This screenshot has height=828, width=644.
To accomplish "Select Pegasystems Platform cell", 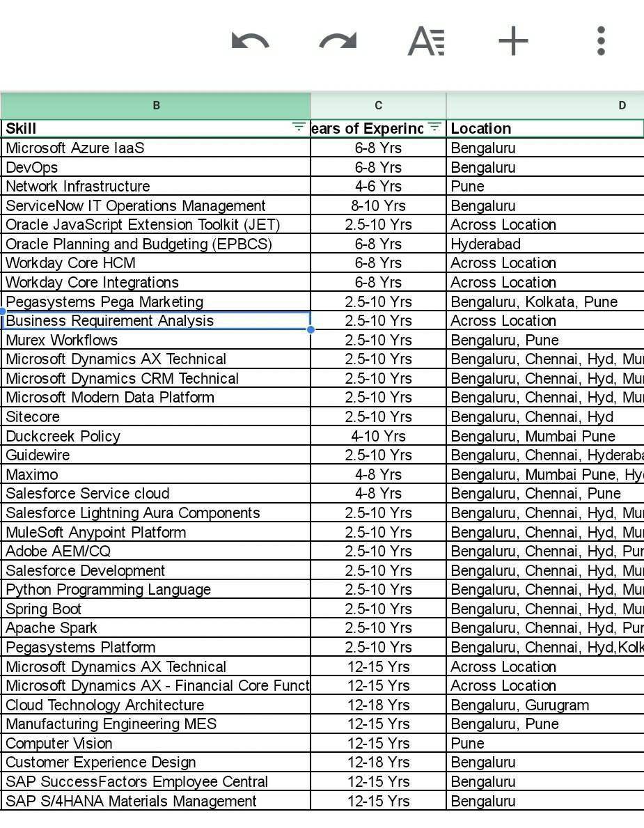I will [x=156, y=647].
